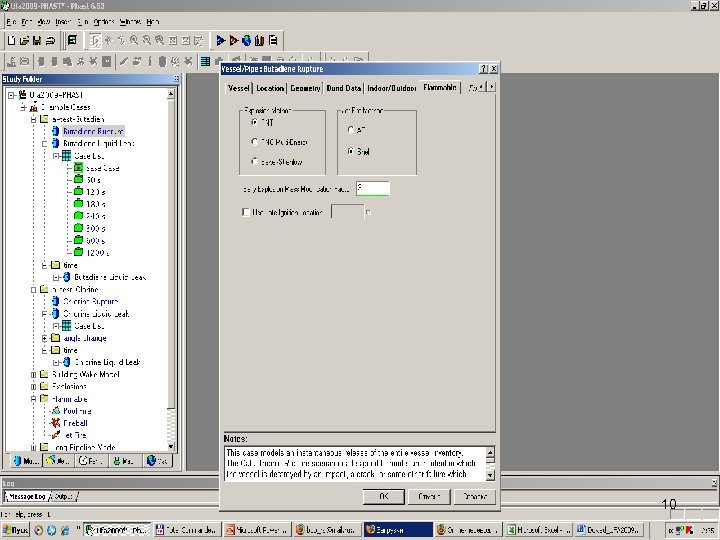Select the TNT explosion method option
720x540 pixels.
(255, 122)
